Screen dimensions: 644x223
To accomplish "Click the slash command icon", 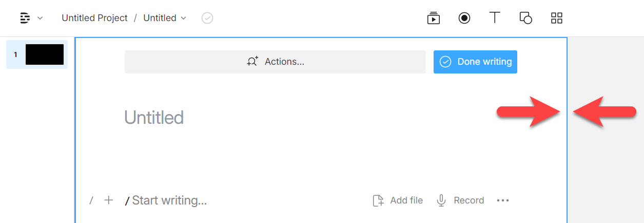I will coord(91,200).
